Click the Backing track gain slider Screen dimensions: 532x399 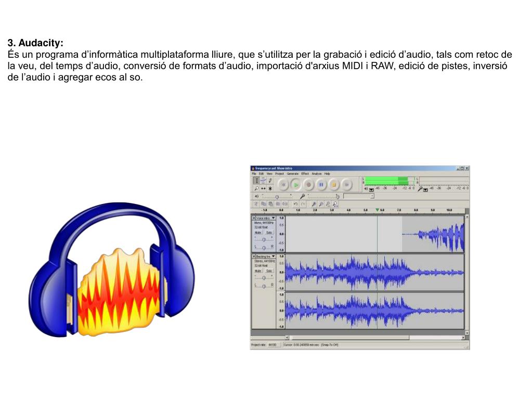pyautogui.click(x=264, y=278)
